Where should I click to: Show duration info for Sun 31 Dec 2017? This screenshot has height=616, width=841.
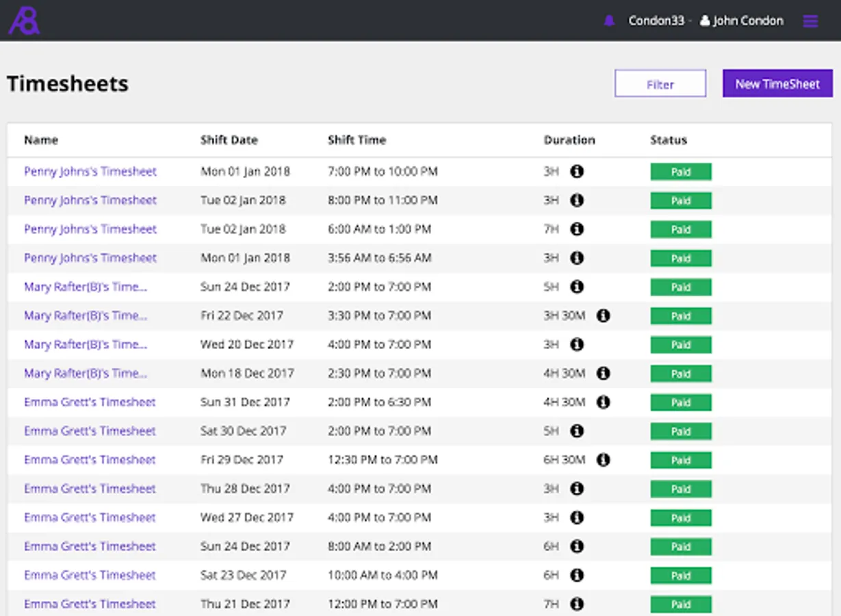(x=603, y=402)
